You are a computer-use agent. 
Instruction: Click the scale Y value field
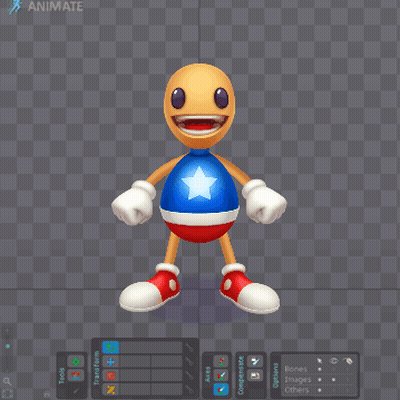pyautogui.click(x=167, y=376)
